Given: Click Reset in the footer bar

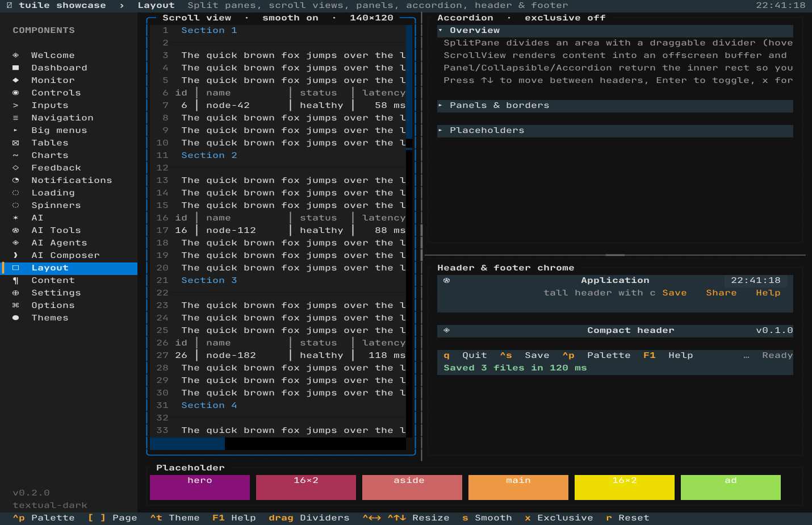Looking at the screenshot, I should 627,518.
